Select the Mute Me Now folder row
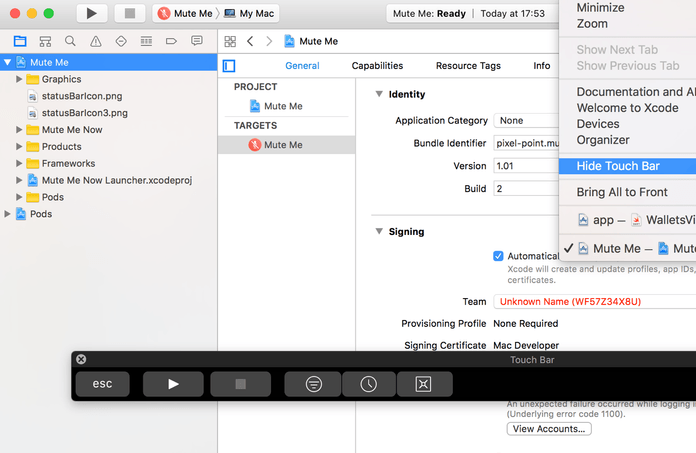The image size is (696, 453). [x=109, y=130]
